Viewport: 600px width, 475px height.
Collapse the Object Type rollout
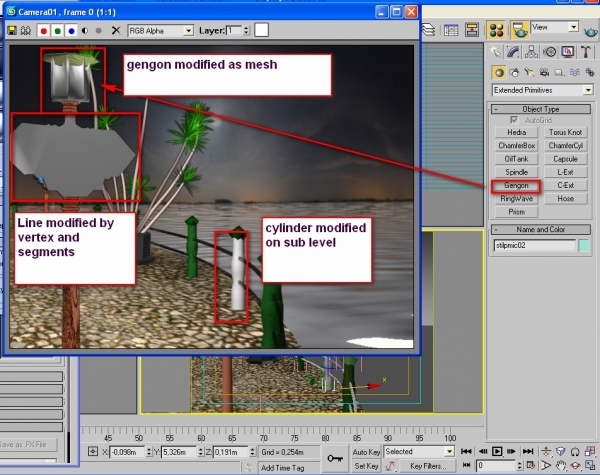[x=541, y=109]
